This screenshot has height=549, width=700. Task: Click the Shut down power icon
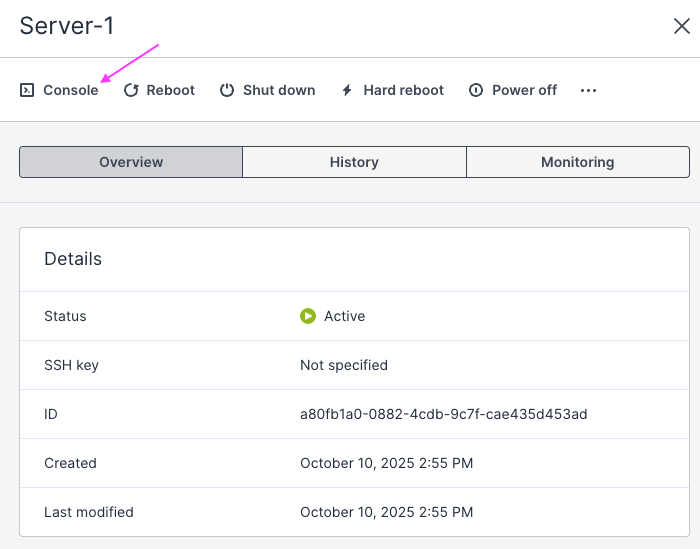point(227,90)
